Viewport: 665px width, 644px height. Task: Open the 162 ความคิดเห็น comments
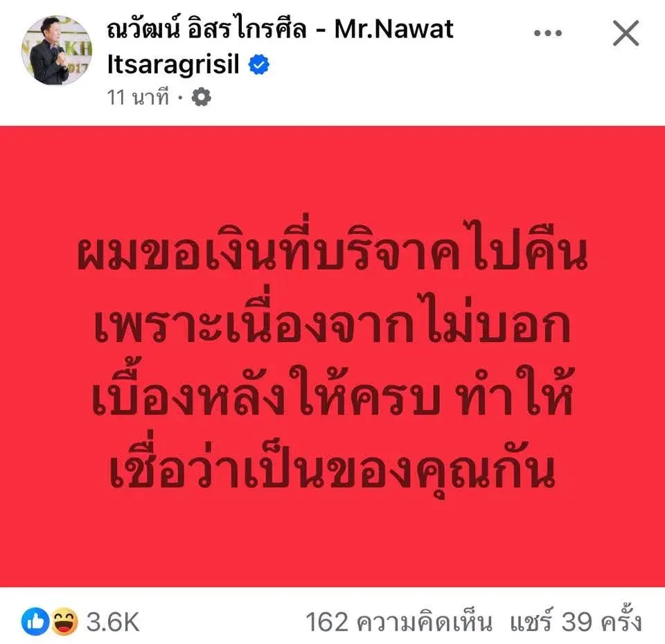pyautogui.click(x=399, y=622)
